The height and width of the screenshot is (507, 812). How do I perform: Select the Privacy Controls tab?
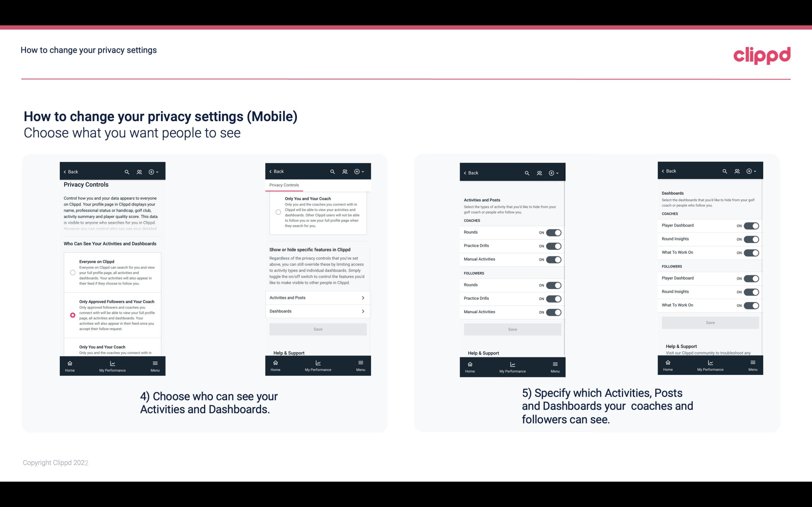[284, 184]
